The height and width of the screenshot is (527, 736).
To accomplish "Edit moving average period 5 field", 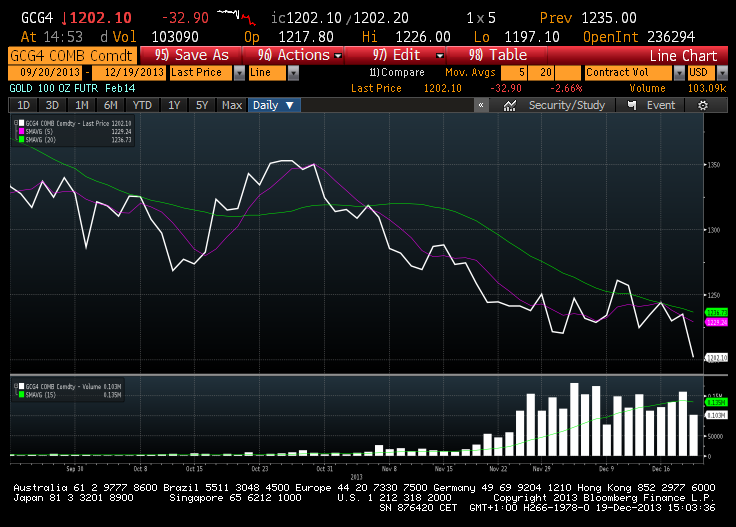I will [514, 73].
